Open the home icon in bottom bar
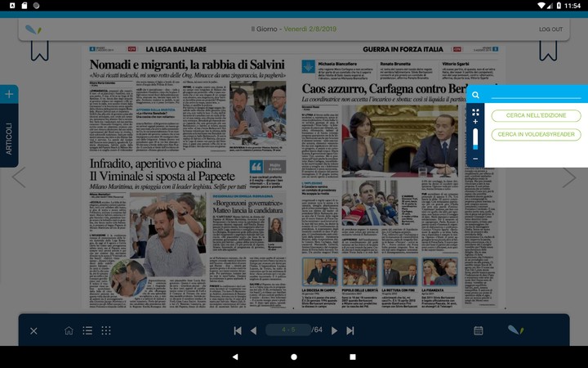Viewport: 588px width, 368px height. click(x=69, y=330)
